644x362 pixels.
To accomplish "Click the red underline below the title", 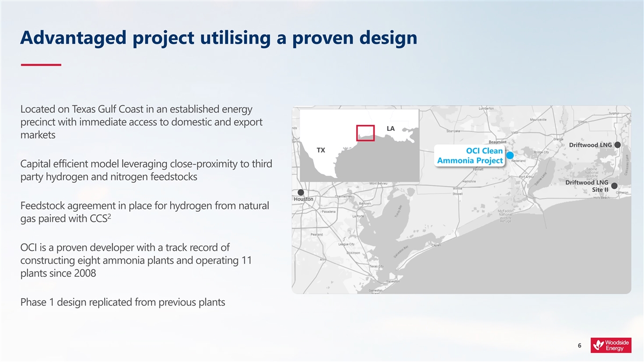I will pyautogui.click(x=41, y=65).
